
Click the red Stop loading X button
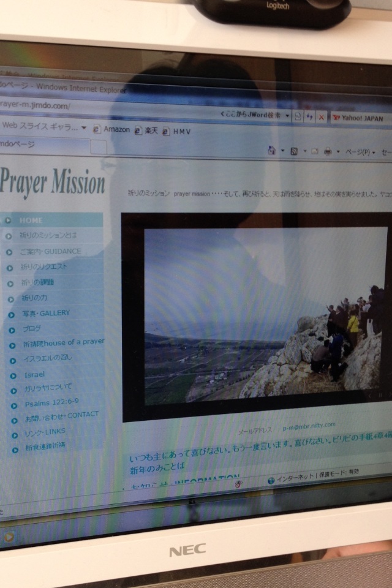(321, 116)
